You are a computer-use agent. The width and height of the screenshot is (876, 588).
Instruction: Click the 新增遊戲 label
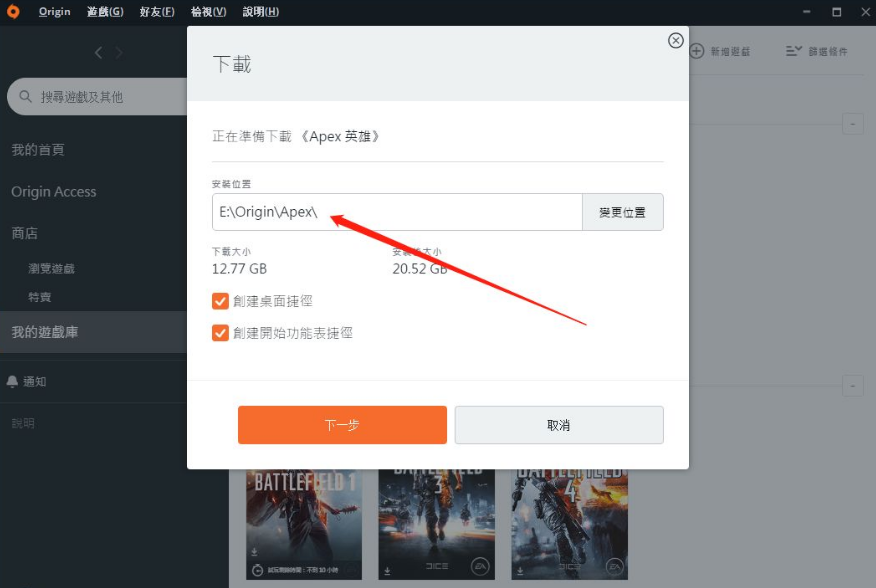(730, 51)
